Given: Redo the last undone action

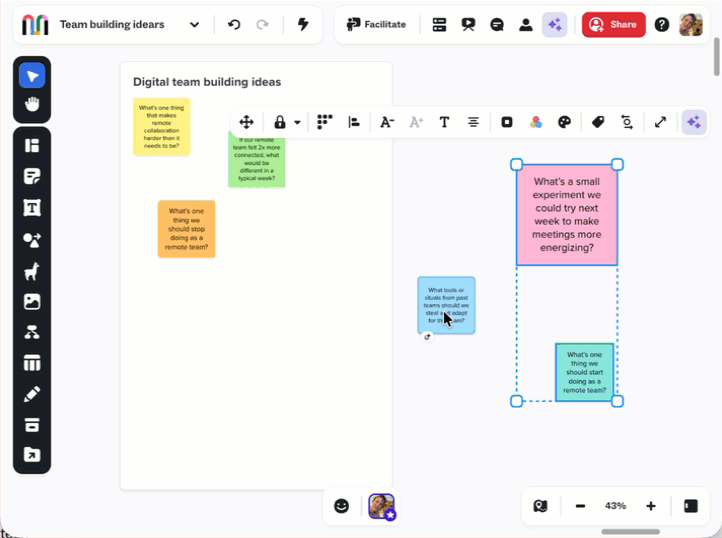Looking at the screenshot, I should (262, 24).
